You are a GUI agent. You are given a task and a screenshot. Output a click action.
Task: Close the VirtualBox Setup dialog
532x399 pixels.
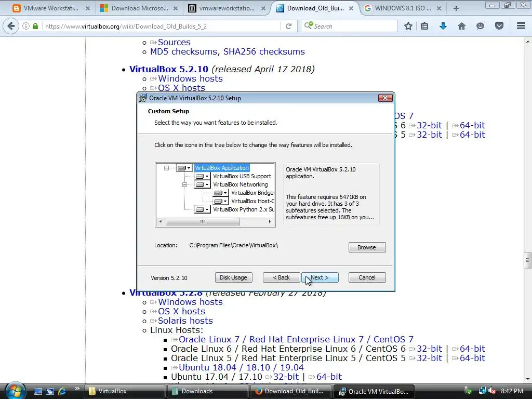pos(385,98)
